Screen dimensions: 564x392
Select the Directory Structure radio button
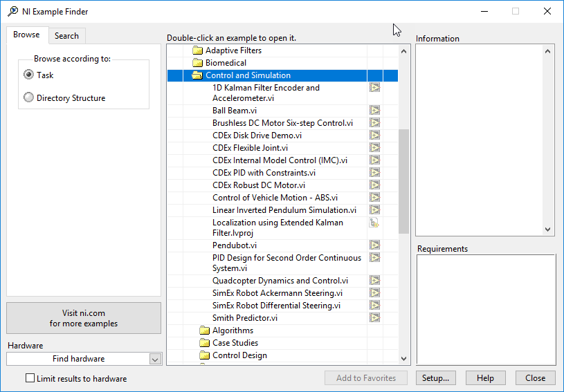tap(28, 97)
